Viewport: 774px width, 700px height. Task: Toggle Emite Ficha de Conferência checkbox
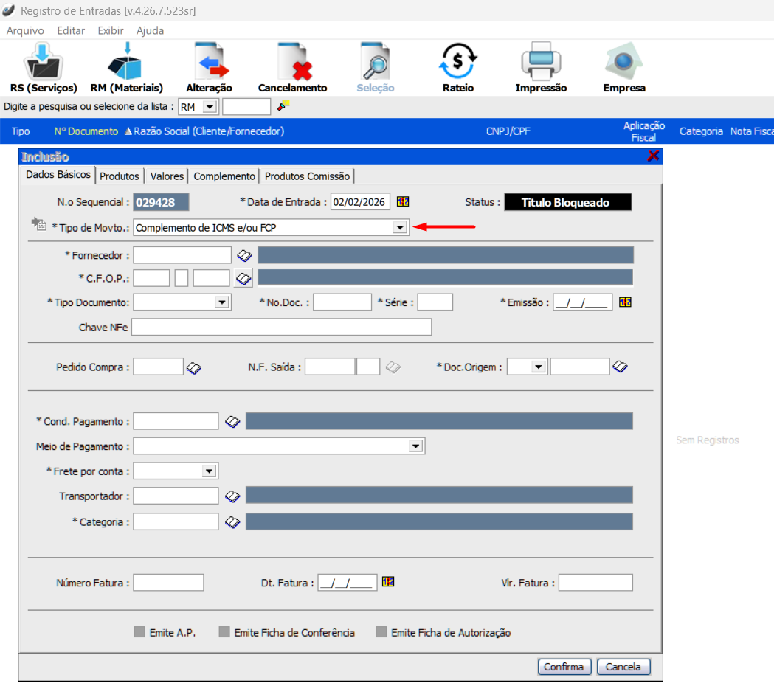point(224,632)
